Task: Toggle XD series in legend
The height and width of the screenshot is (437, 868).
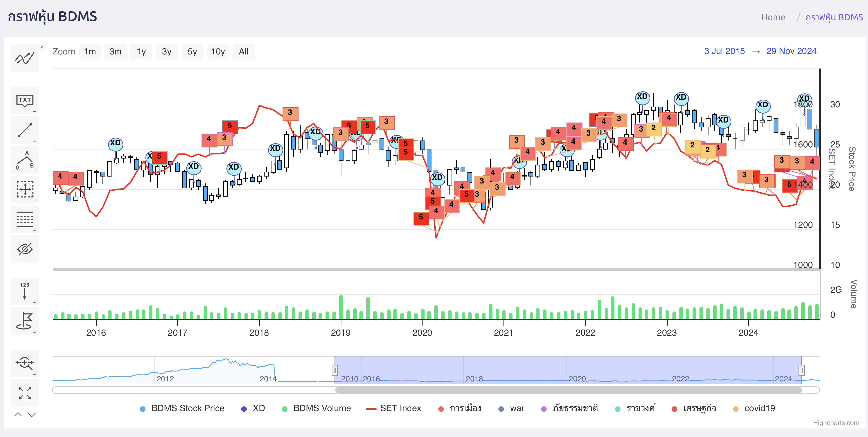Action: click(x=253, y=408)
